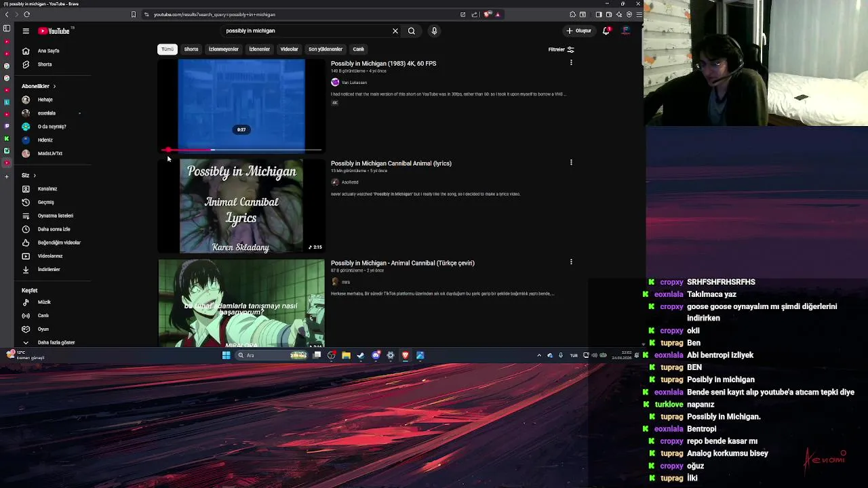
Task: Open Filtreler search filters
Action: tap(561, 49)
